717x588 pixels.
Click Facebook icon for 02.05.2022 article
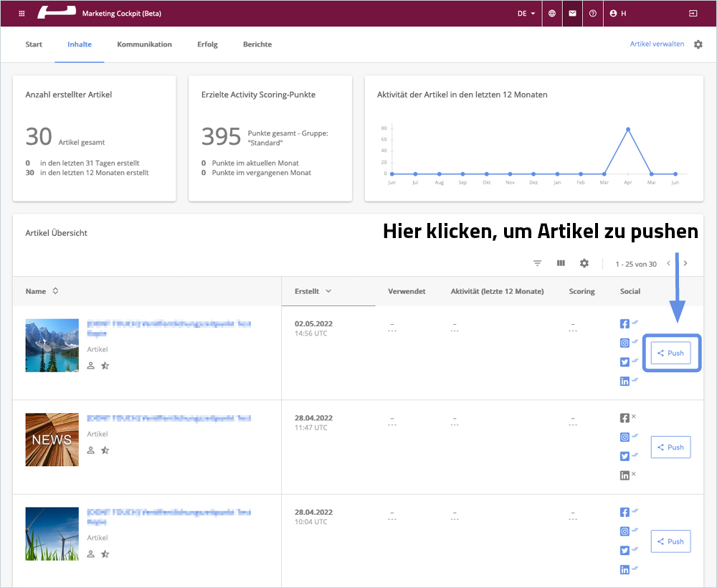625,323
